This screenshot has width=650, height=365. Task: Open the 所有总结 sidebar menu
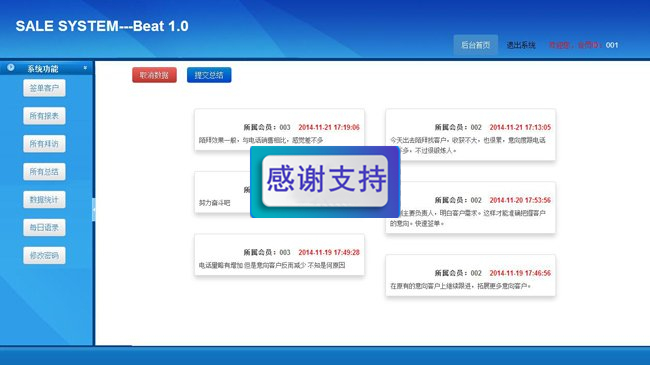coord(44,172)
